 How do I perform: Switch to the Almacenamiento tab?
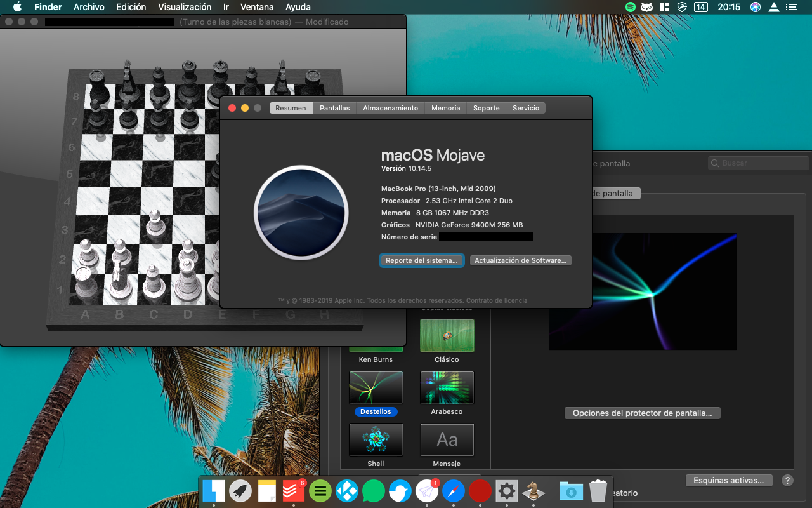(391, 108)
